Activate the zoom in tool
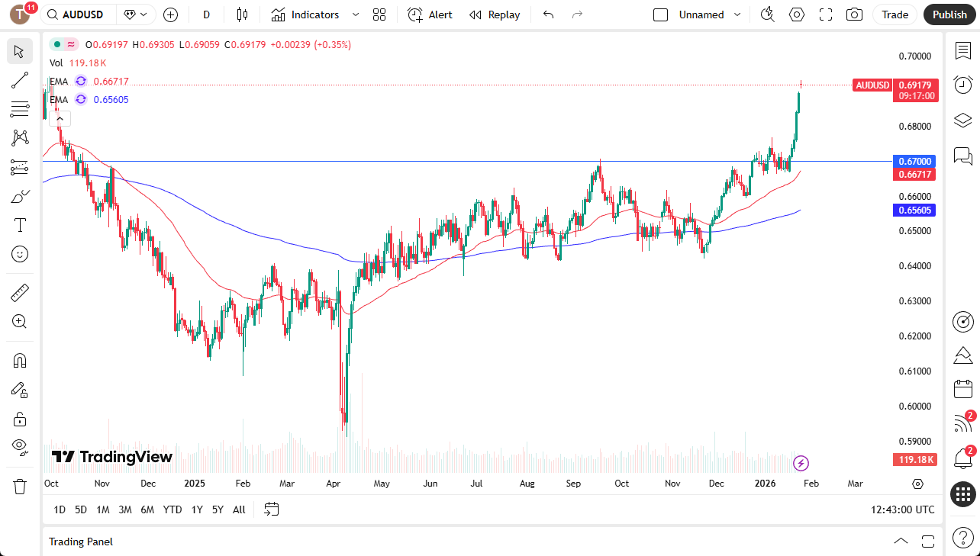Screen dimensions: 980x556 point(19,321)
